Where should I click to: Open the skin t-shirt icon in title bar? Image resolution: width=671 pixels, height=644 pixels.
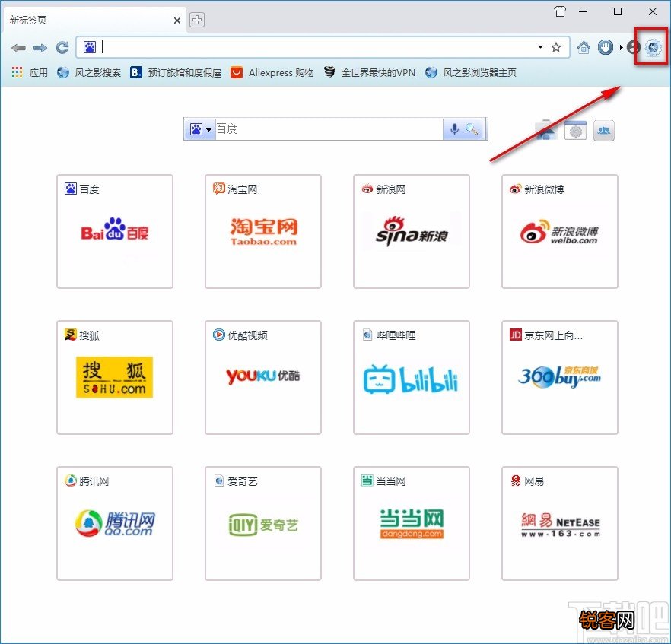coord(560,11)
